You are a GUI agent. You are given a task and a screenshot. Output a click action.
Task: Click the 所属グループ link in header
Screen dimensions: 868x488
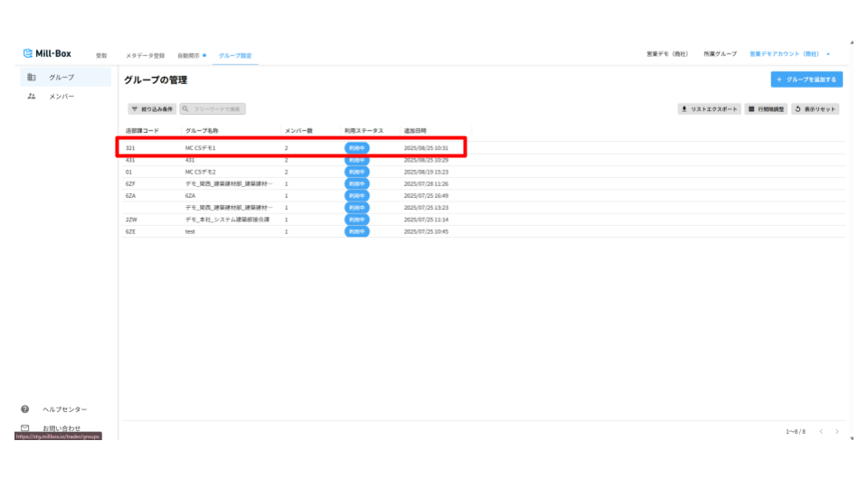pyautogui.click(x=720, y=55)
